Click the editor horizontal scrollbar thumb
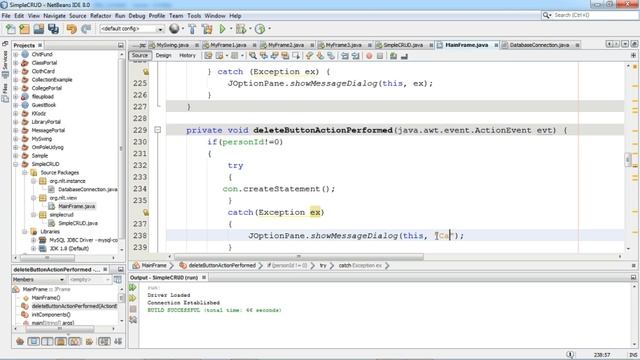Image resolution: width=640 pixels, height=360 pixels. click(299, 257)
